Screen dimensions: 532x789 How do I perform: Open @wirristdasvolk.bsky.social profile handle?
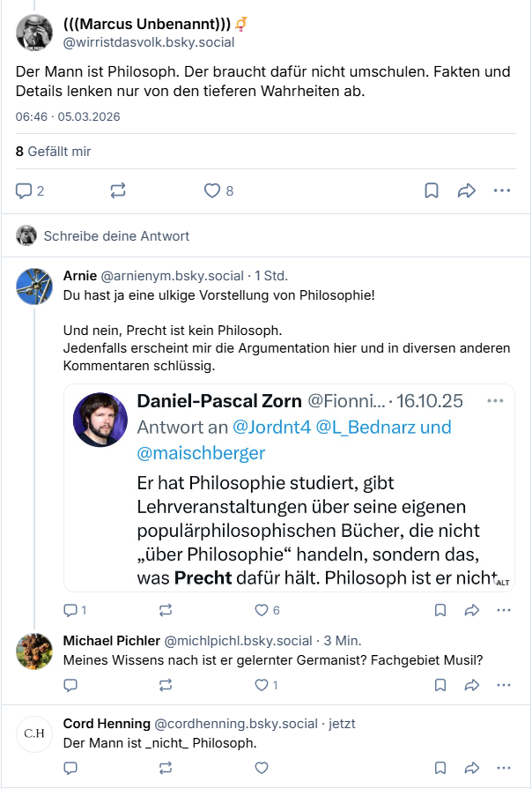[149, 41]
